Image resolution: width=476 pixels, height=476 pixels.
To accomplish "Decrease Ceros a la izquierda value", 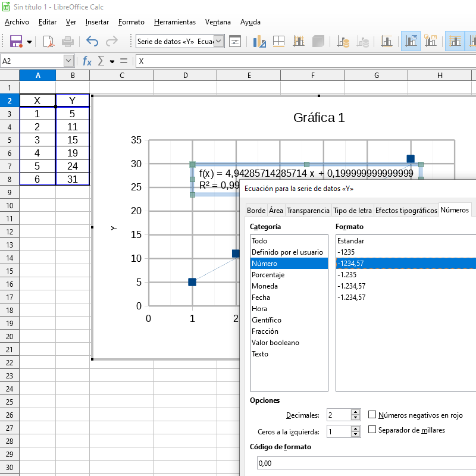I will [355, 434].
